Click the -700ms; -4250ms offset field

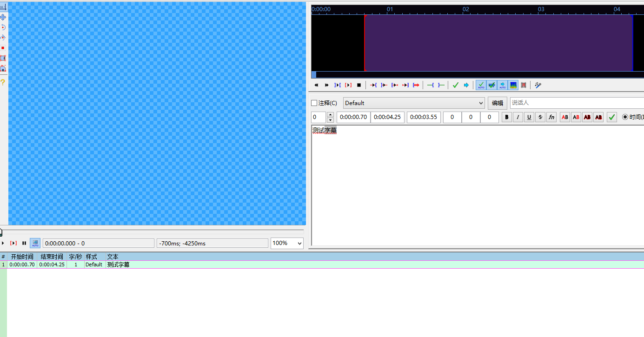point(212,243)
